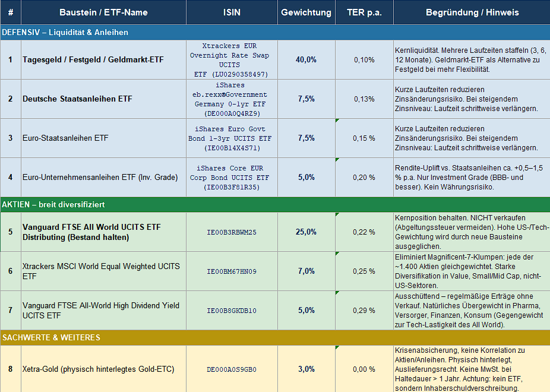This screenshot has height=392, width=550.
Task: Click the Tagesgeld / Festgeld / Geldmarkt-ETF cell
Action: [103, 59]
